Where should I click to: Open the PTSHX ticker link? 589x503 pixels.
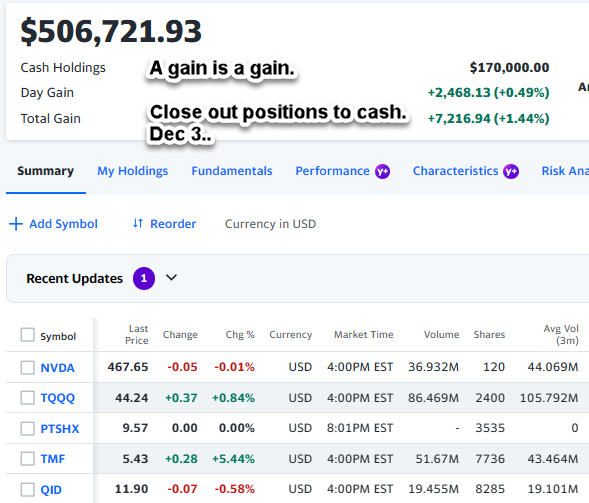click(60, 429)
